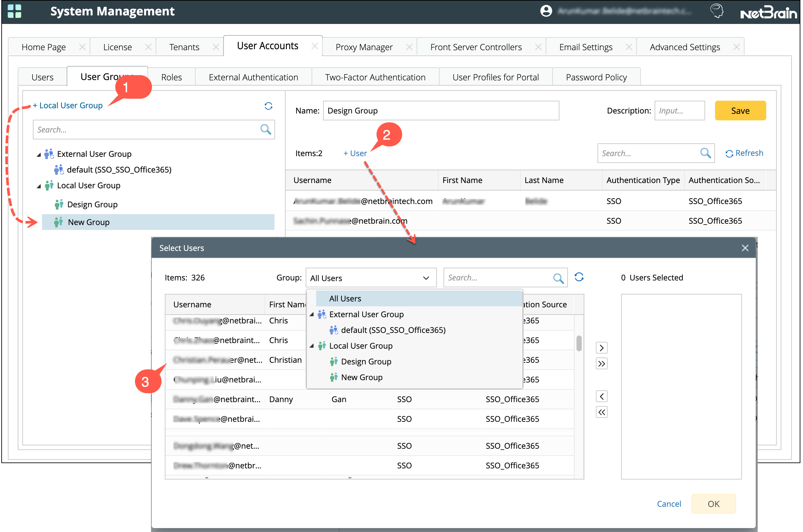The image size is (803, 532).
Task: Collapse the External User Group tree node
Action: coord(39,155)
